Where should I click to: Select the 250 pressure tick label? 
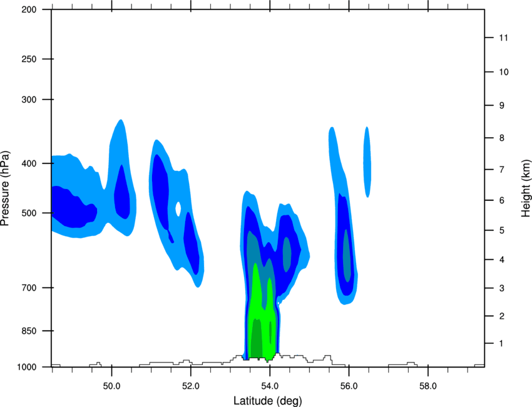pos(29,59)
